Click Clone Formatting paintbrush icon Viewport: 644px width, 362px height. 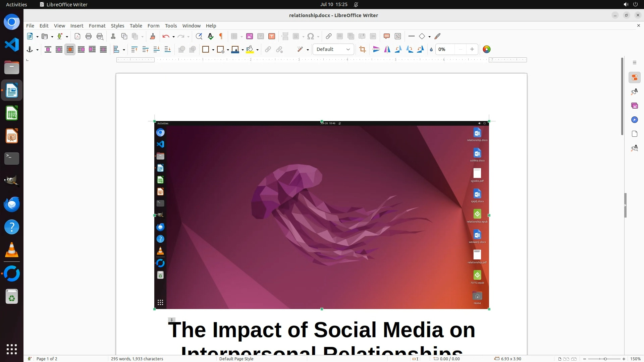(153, 37)
